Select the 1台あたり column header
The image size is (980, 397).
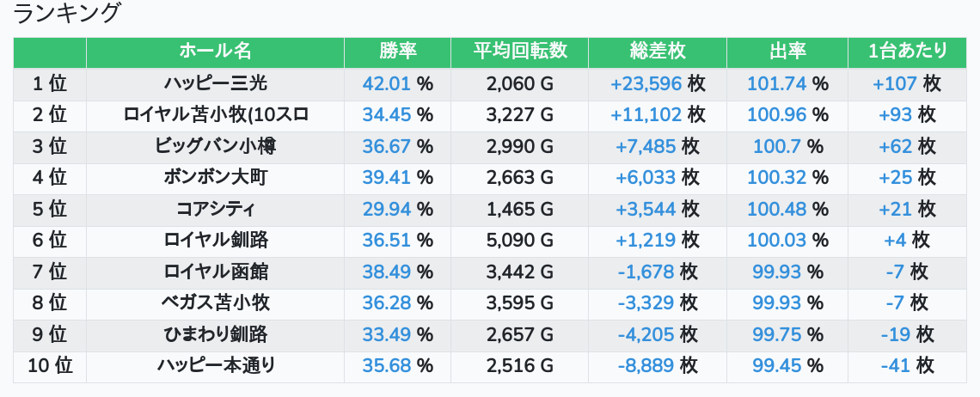pyautogui.click(x=907, y=52)
